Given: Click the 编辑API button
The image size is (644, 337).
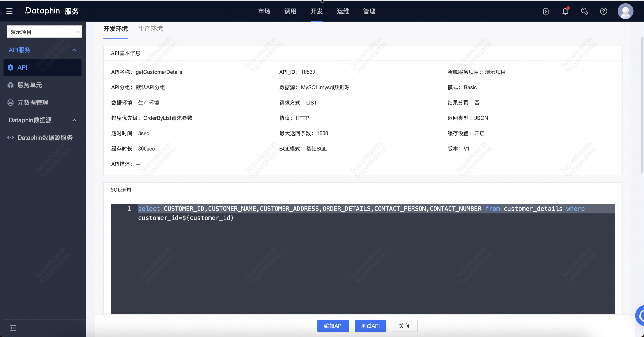Looking at the screenshot, I should [333, 326].
